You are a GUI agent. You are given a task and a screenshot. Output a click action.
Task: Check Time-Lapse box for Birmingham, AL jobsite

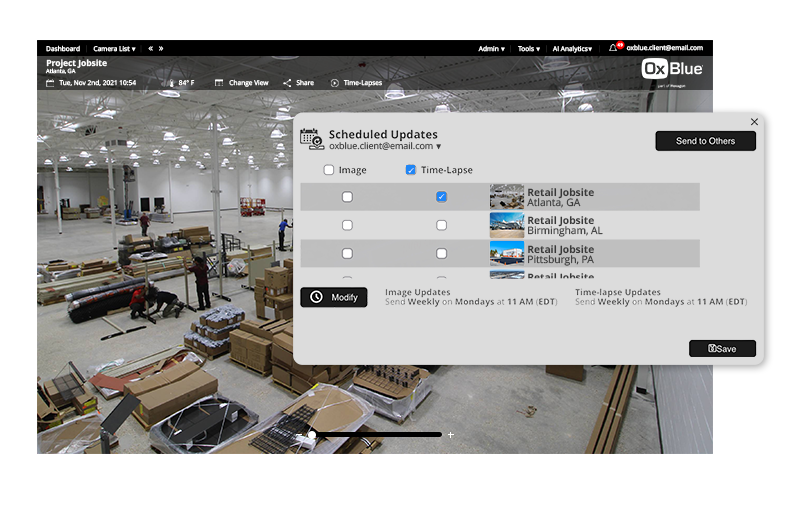(x=441, y=225)
